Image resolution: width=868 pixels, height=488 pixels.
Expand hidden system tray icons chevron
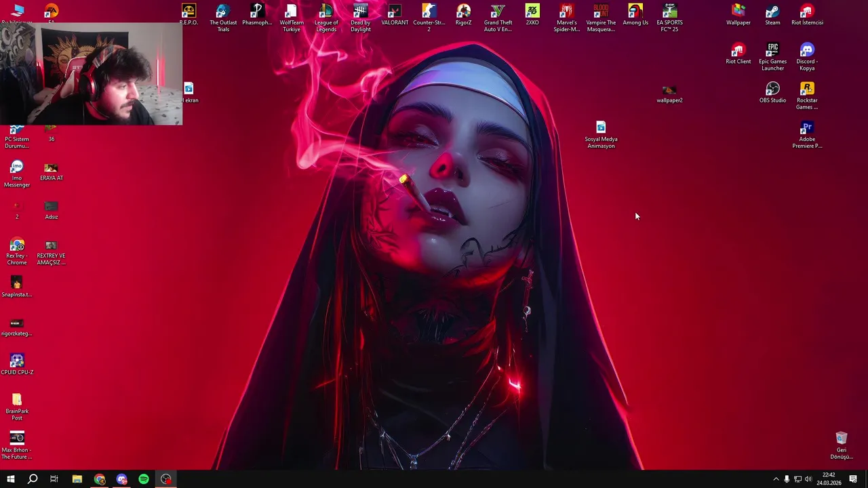pyautogui.click(x=776, y=479)
